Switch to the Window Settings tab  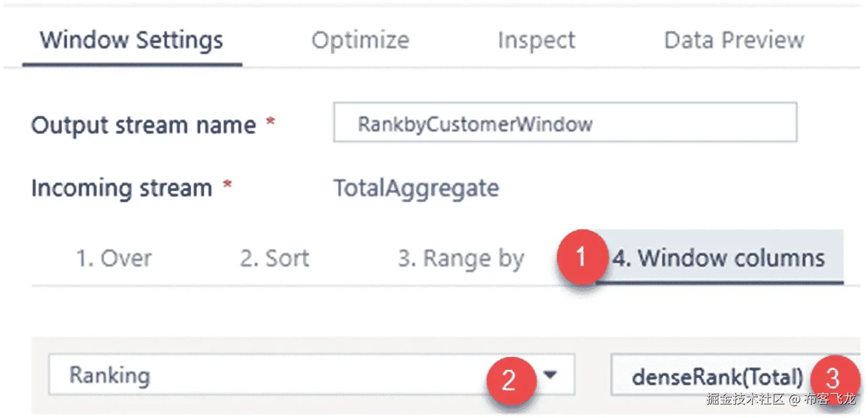pos(132,40)
